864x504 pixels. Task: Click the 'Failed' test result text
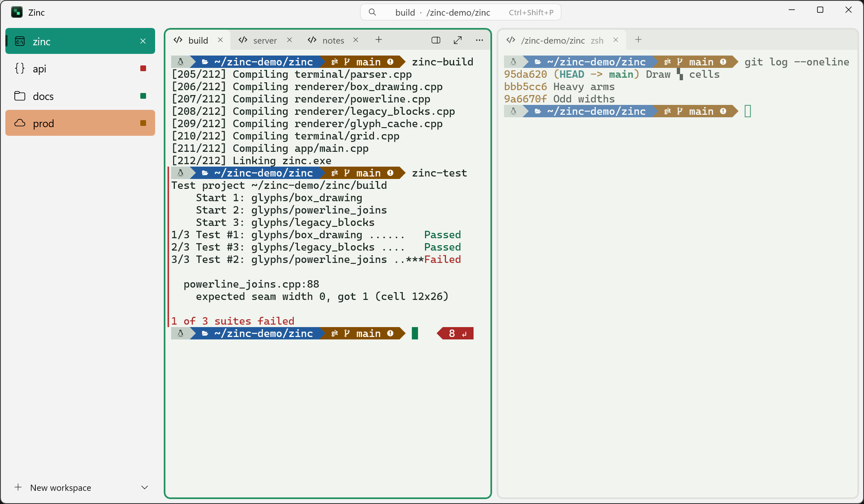pyautogui.click(x=443, y=260)
